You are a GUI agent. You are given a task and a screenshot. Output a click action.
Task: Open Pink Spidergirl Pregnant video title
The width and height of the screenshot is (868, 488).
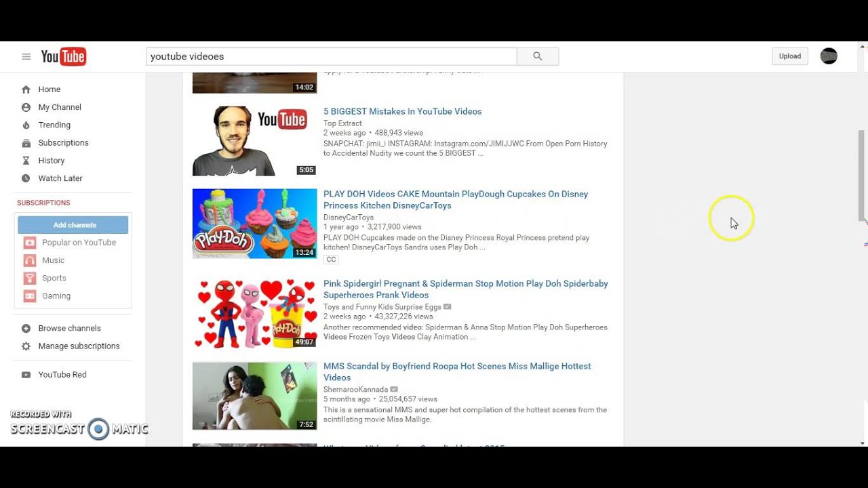click(x=466, y=289)
